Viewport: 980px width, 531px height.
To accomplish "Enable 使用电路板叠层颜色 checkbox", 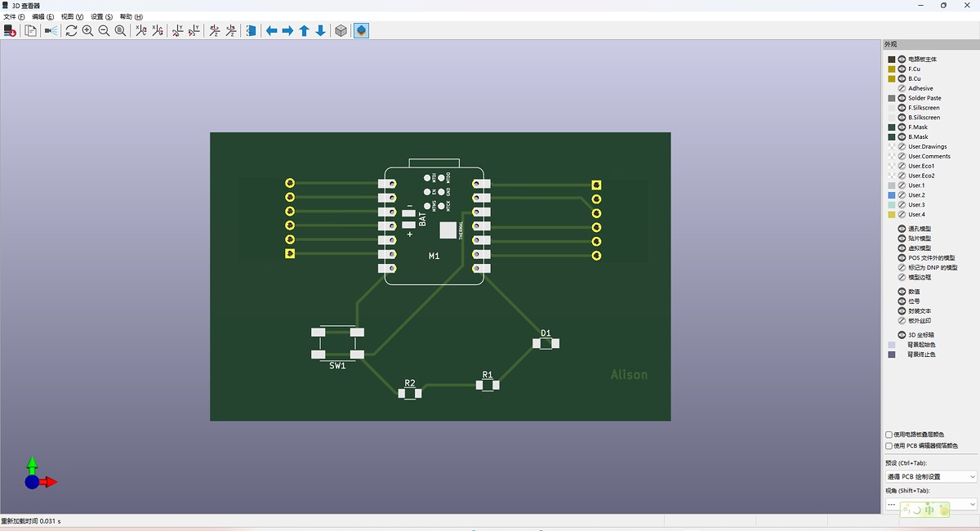I will tap(888, 435).
